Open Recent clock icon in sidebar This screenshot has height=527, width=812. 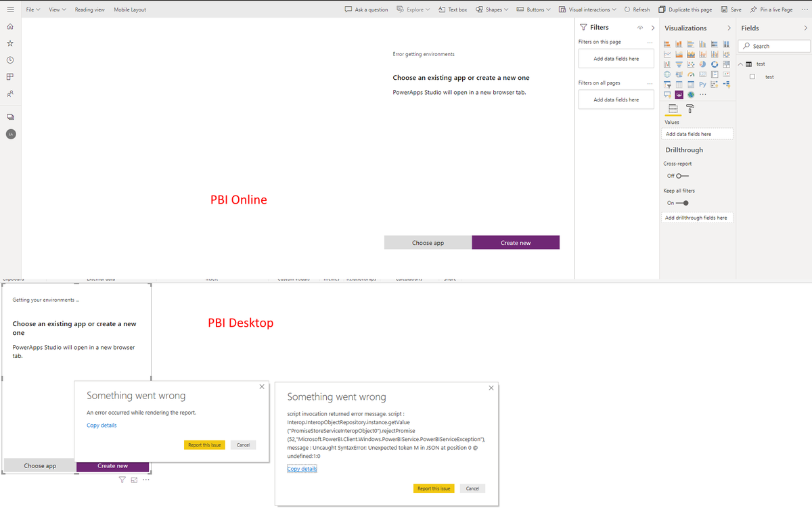10,60
